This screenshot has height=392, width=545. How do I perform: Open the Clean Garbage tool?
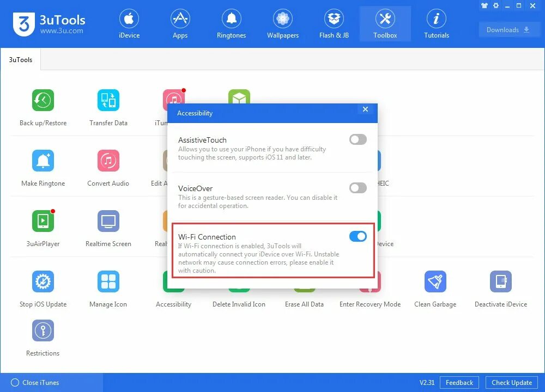(435, 281)
